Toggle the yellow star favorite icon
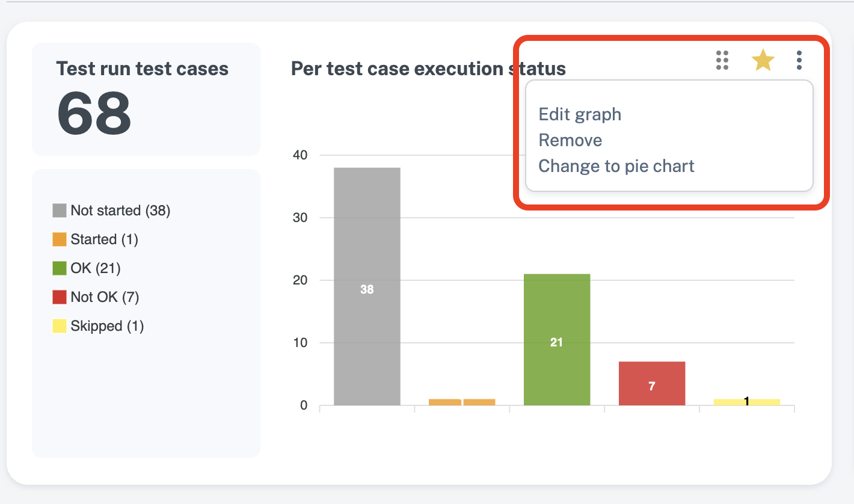854x504 pixels. coord(763,60)
